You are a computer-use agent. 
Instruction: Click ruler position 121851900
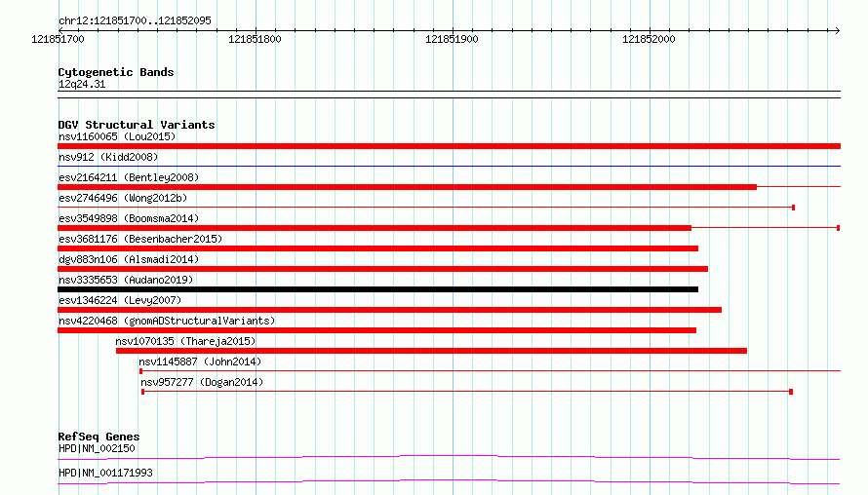(452, 39)
